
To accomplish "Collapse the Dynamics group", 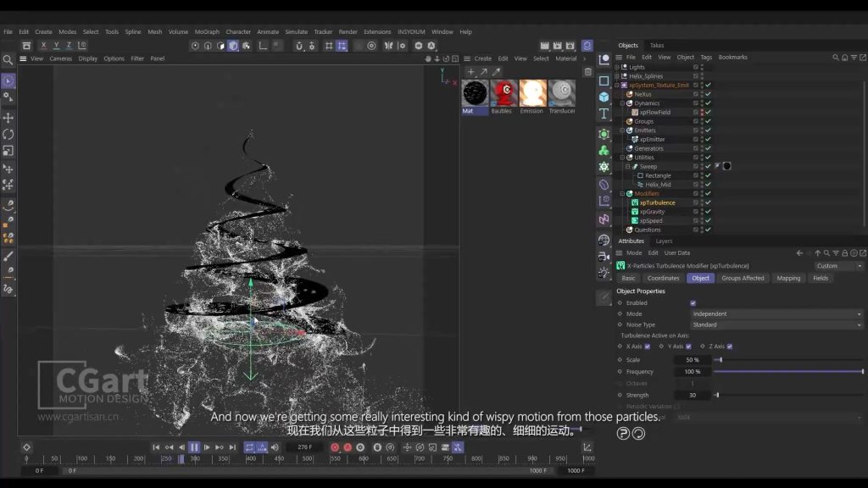I will tap(622, 103).
